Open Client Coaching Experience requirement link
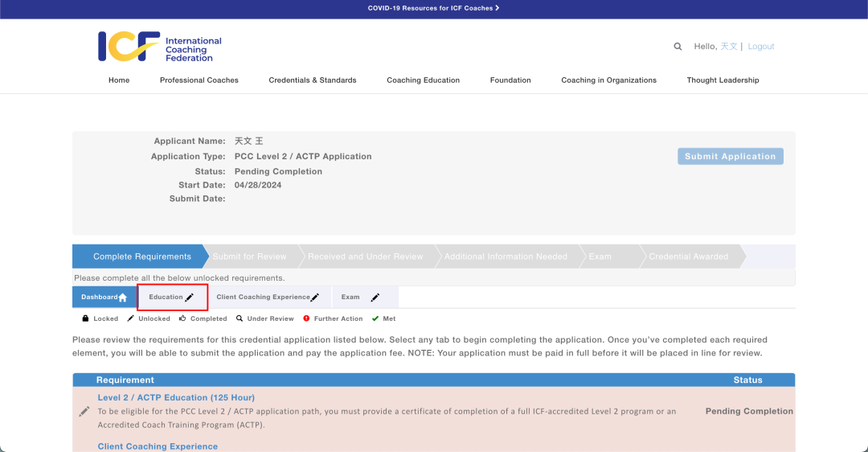 click(158, 446)
